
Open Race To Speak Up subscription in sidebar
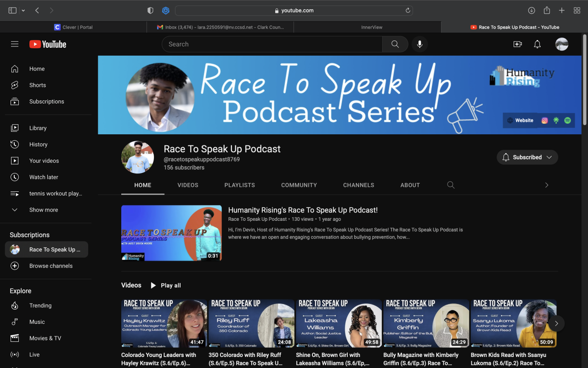[x=46, y=249]
